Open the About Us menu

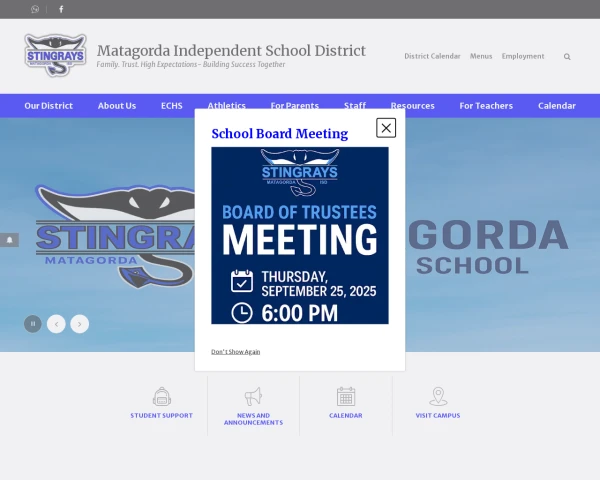coord(117,106)
